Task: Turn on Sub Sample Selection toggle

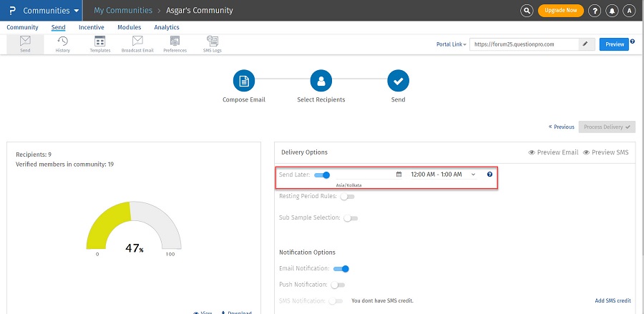Action: (x=351, y=218)
